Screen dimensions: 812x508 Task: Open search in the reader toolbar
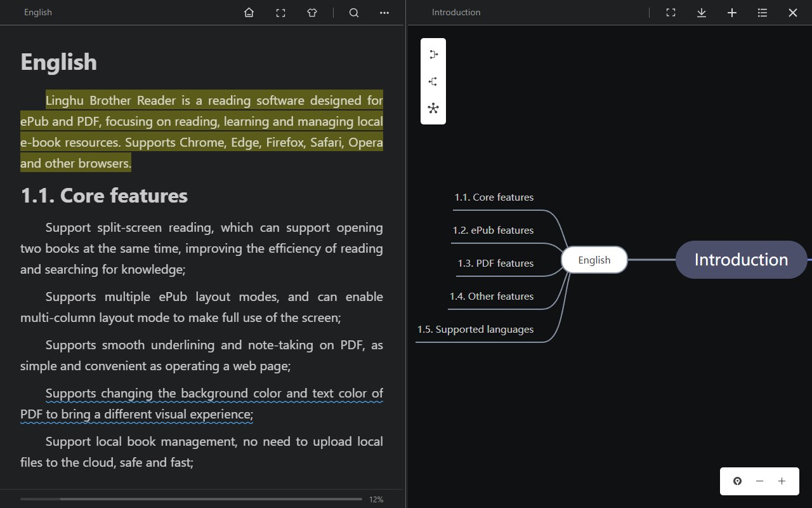pos(354,13)
